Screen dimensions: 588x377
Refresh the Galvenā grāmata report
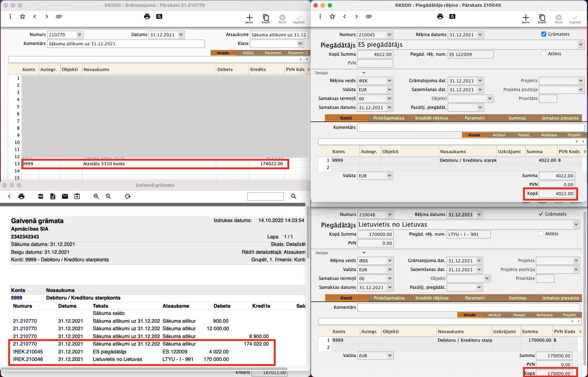point(128,196)
